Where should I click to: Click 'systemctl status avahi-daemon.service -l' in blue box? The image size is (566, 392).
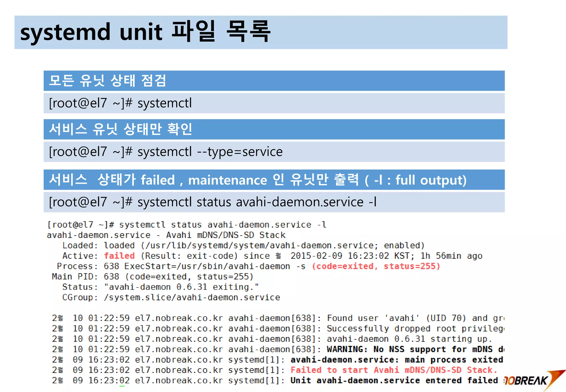tap(274, 202)
